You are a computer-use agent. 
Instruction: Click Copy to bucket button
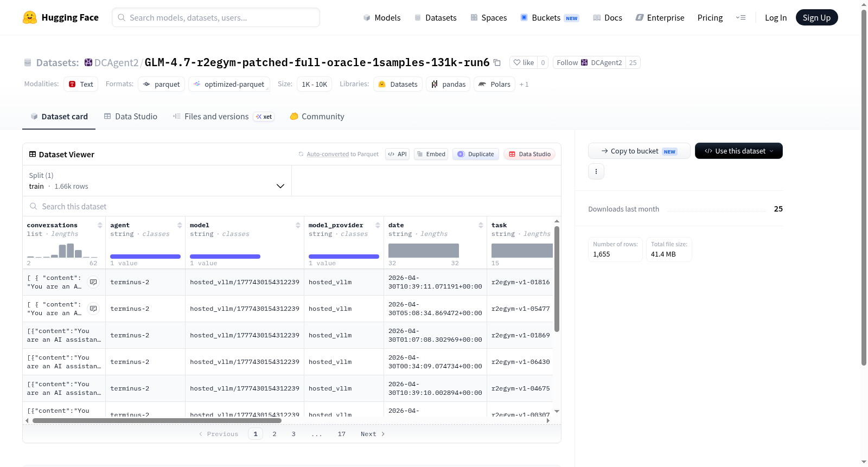[639, 151]
